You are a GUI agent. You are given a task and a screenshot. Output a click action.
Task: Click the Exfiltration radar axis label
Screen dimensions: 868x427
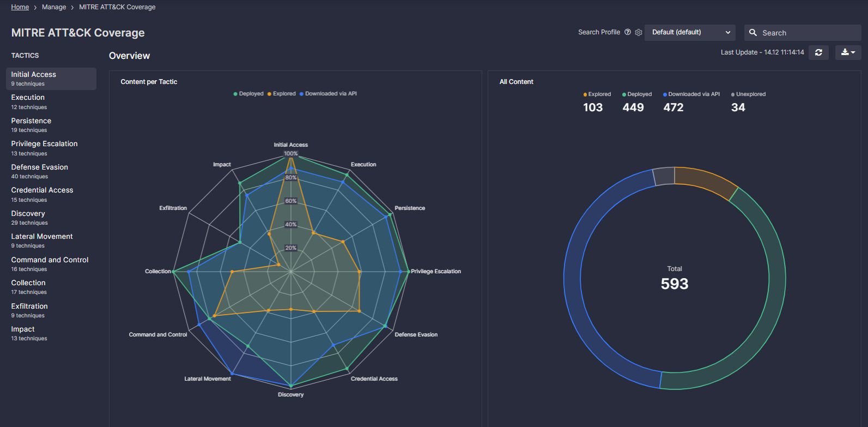click(x=173, y=208)
